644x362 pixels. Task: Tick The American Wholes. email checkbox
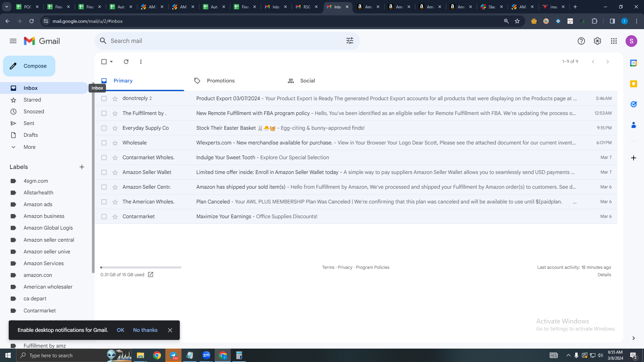point(104,202)
